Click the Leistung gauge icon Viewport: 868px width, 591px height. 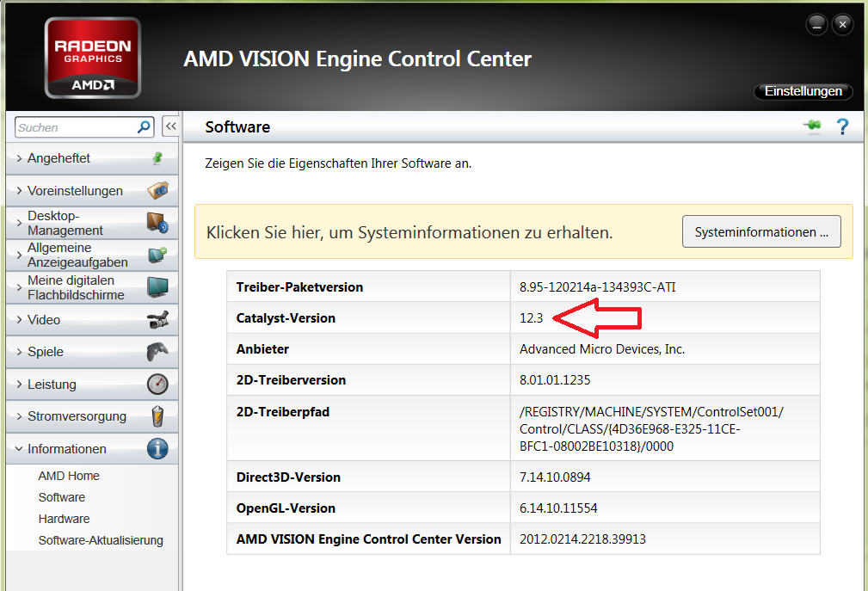point(157,384)
